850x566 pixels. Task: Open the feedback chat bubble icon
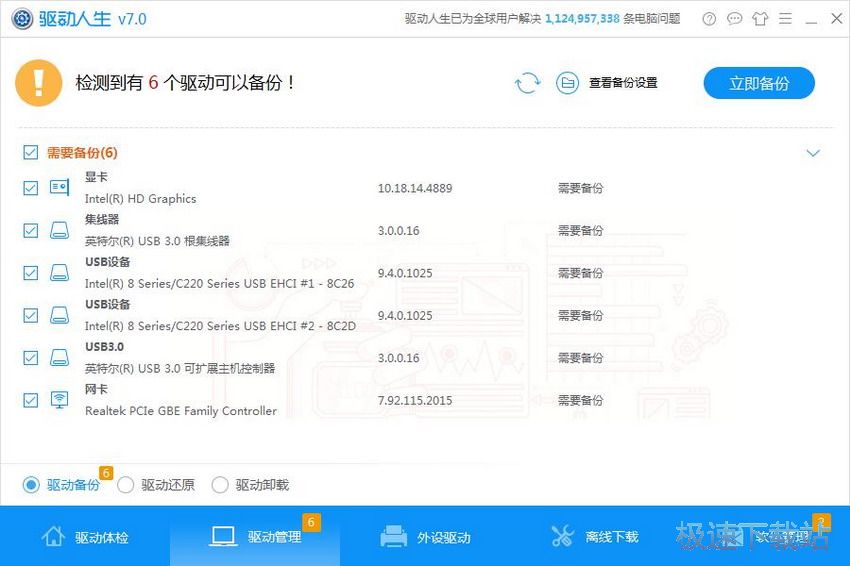[735, 19]
